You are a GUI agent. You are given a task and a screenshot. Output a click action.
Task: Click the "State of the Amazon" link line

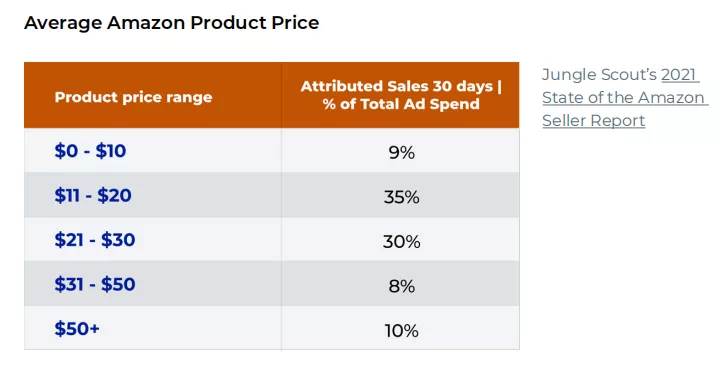tap(623, 97)
